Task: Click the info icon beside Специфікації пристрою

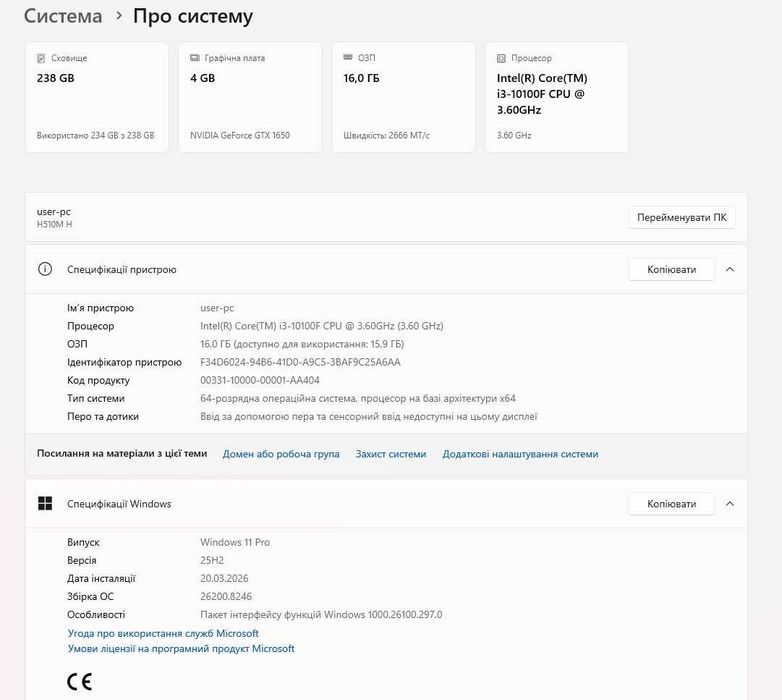Action: (45, 269)
